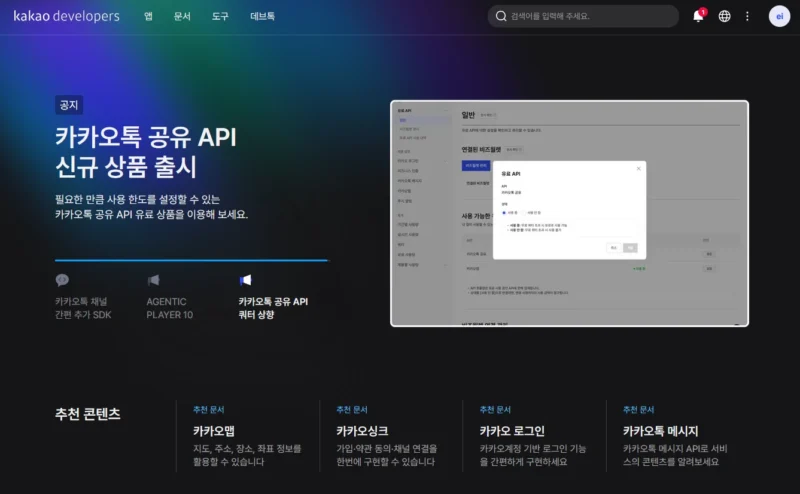This screenshot has width=800, height=494.
Task: Click 추천 문서 label above 카카오 로그인
Action: point(495,410)
